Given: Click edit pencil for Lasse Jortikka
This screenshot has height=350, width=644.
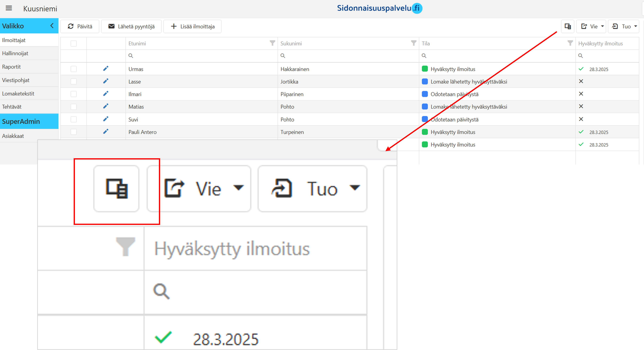Looking at the screenshot, I should click(106, 81).
